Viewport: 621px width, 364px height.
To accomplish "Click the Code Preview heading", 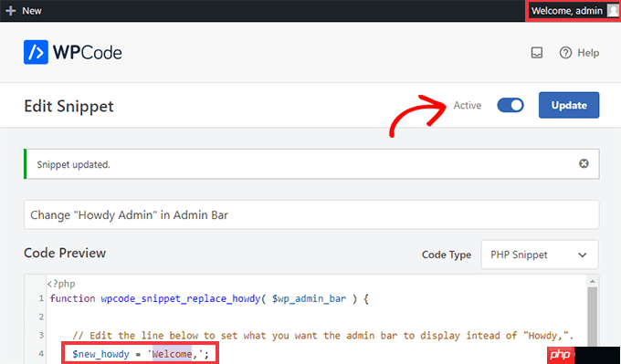I will pos(65,253).
